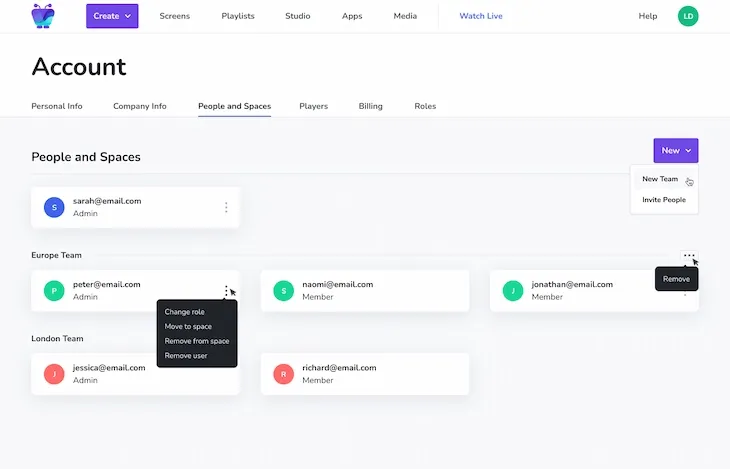
Task: Open sarah@email.com three-dot options menu
Action: [x=226, y=207]
